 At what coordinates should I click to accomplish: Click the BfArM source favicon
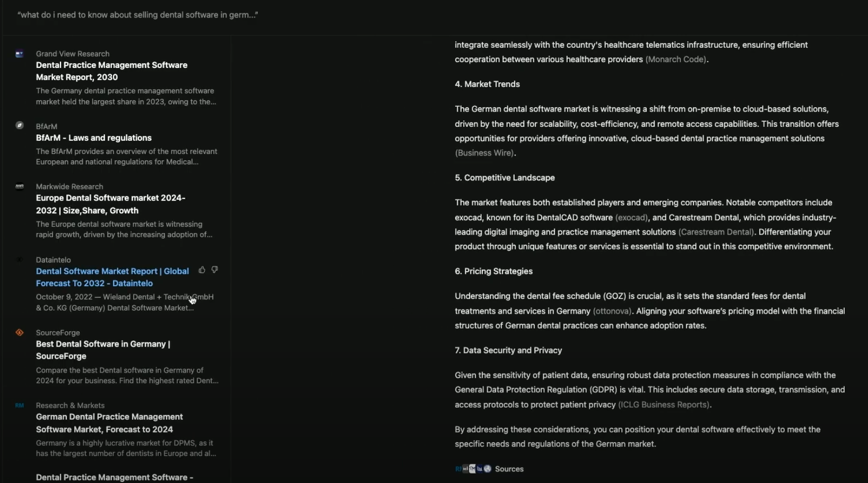(x=20, y=126)
